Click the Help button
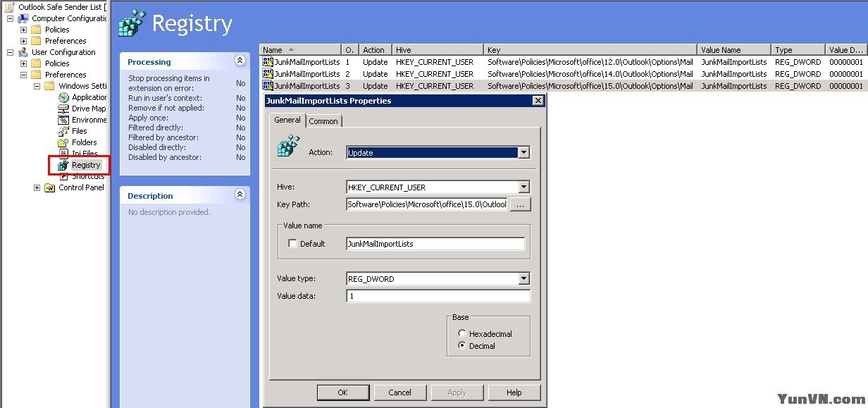This screenshot has width=868, height=408. click(x=514, y=392)
